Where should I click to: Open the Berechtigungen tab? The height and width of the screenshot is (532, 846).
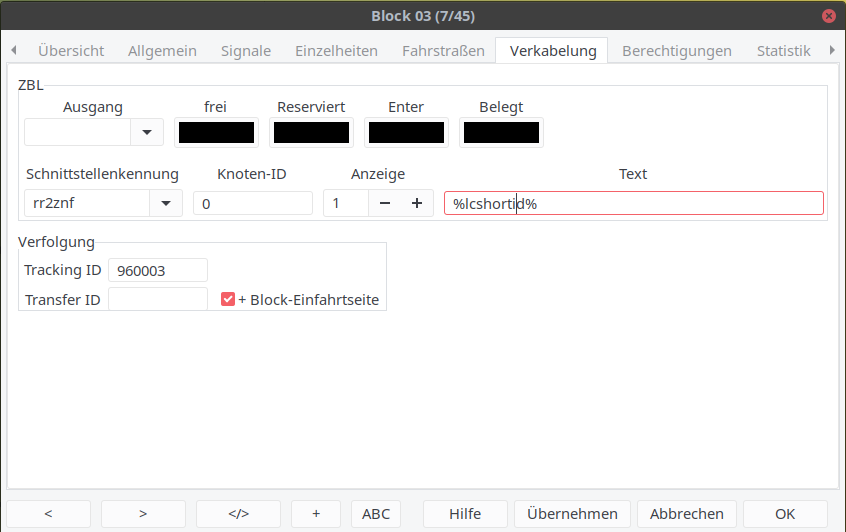pos(676,50)
